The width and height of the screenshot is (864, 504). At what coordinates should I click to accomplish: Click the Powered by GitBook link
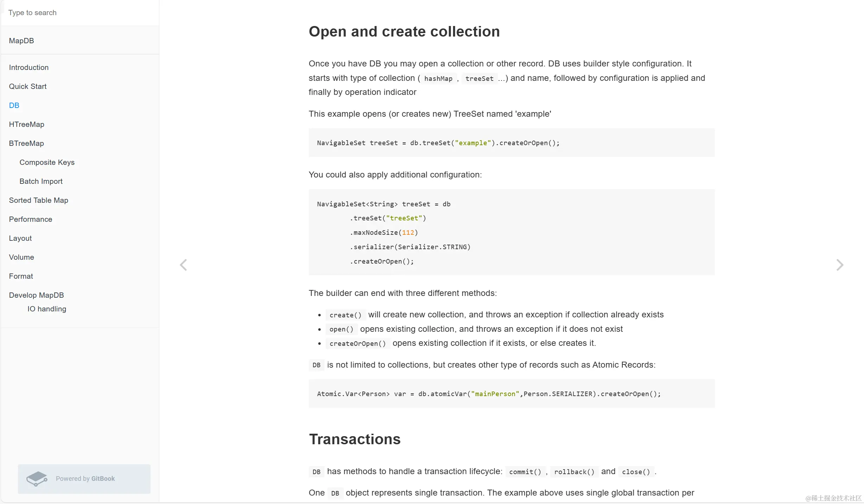(x=84, y=479)
